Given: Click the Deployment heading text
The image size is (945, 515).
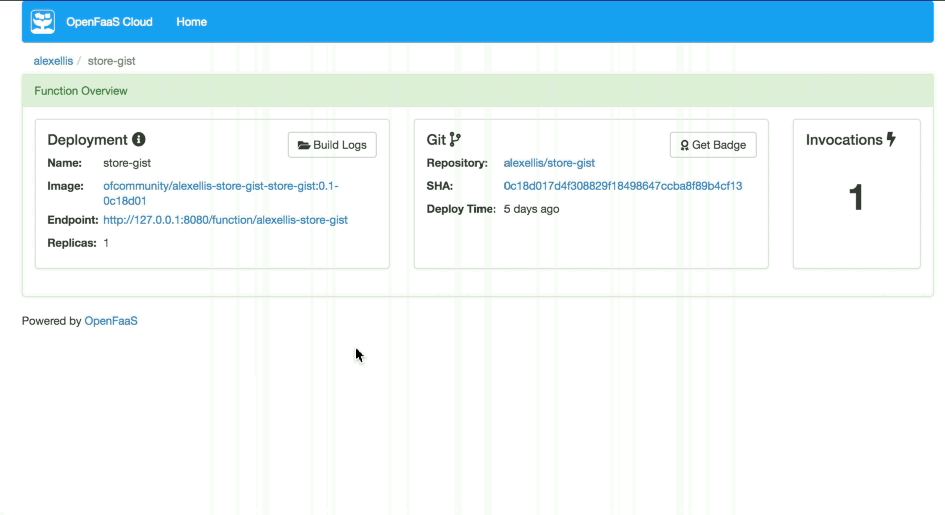Looking at the screenshot, I should (87, 140).
